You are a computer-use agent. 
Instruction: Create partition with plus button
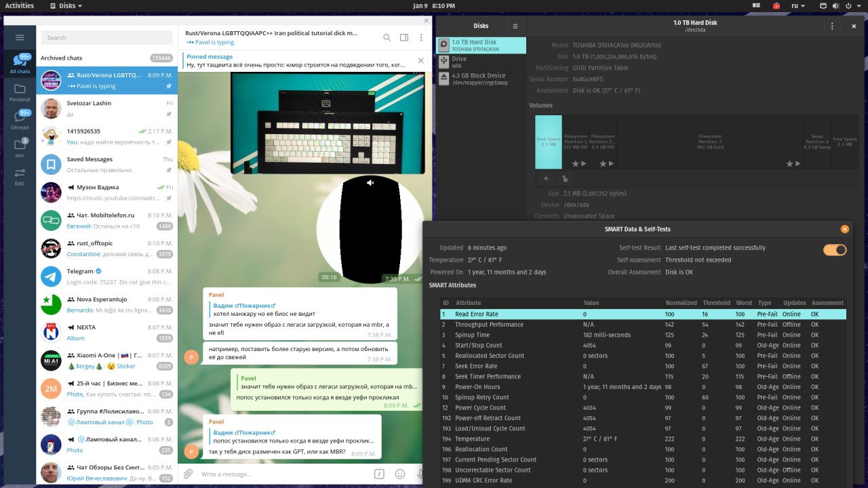(546, 179)
